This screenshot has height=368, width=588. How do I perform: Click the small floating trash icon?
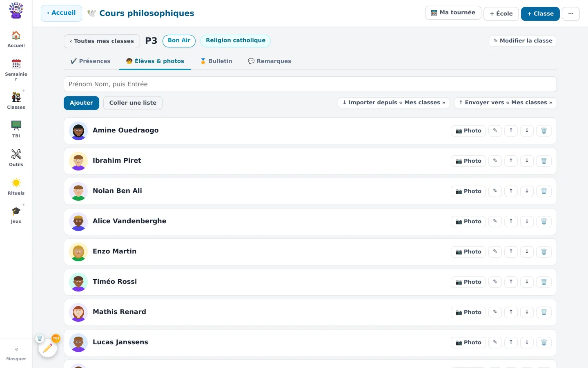(x=40, y=338)
